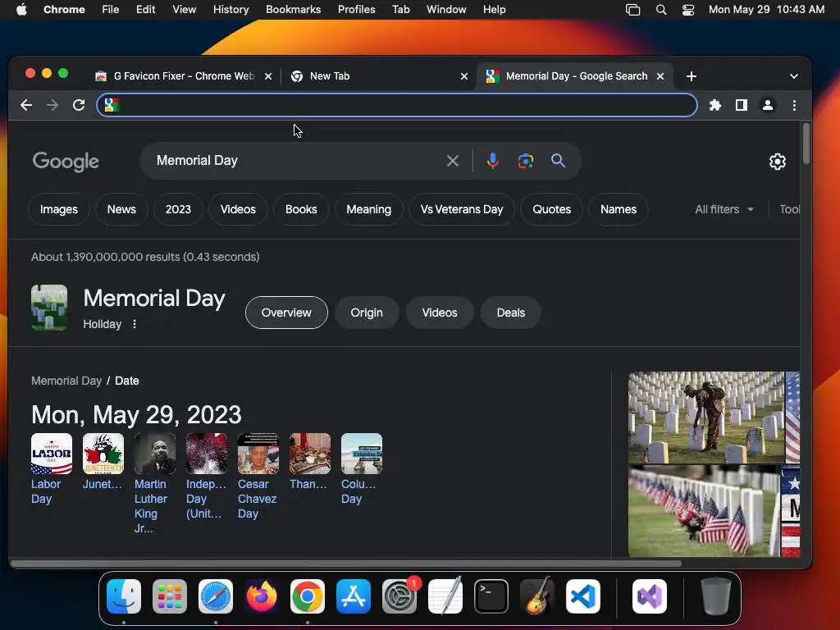Open Terminal from the Dock

pos(491,596)
